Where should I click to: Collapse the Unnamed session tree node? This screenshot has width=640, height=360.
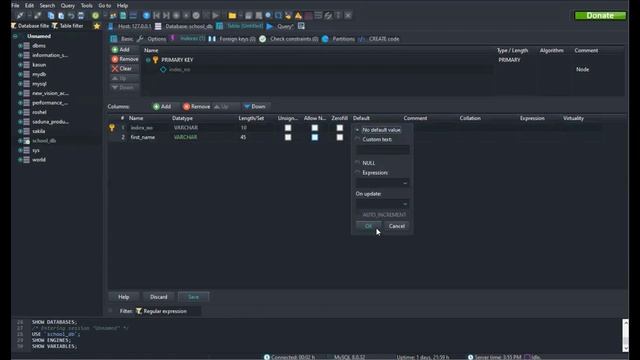[x=15, y=36]
